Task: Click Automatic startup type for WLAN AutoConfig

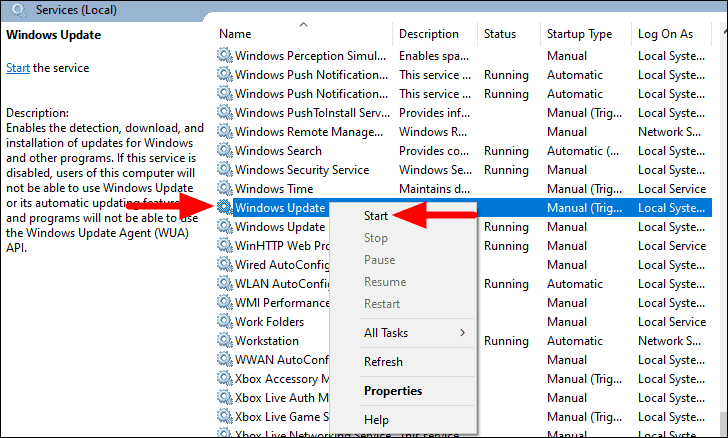Action: tap(574, 283)
